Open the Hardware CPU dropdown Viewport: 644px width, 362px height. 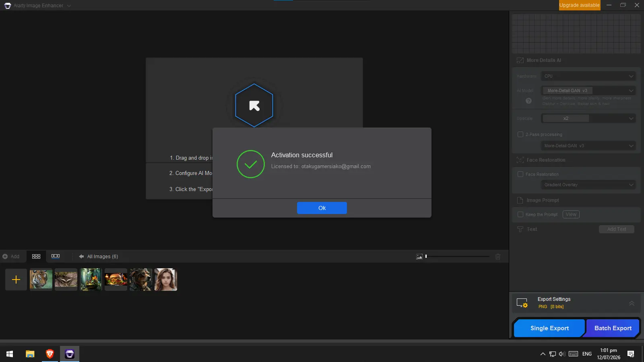[588, 76]
